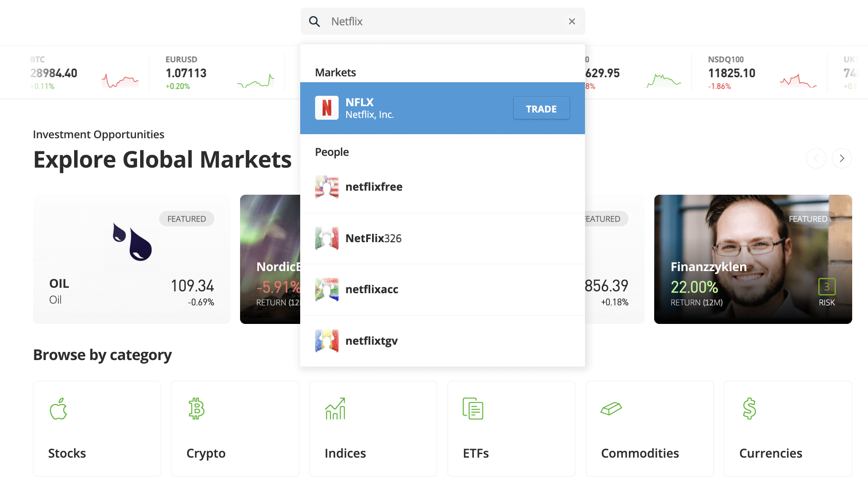Click the Indices chart icon
868x487 pixels.
point(335,409)
